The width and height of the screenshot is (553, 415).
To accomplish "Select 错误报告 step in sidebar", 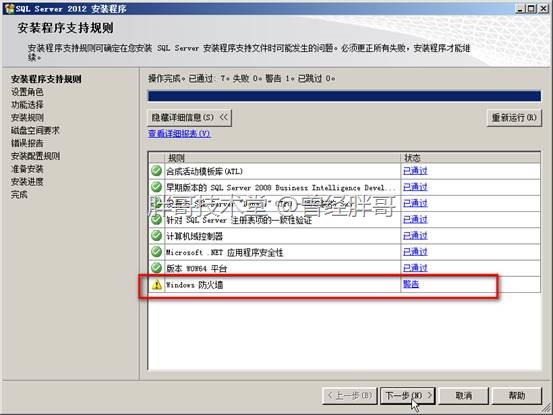I will pos(27,143).
